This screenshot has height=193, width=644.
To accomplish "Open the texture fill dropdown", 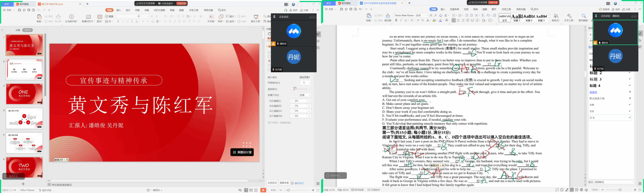I will tap(310, 83).
